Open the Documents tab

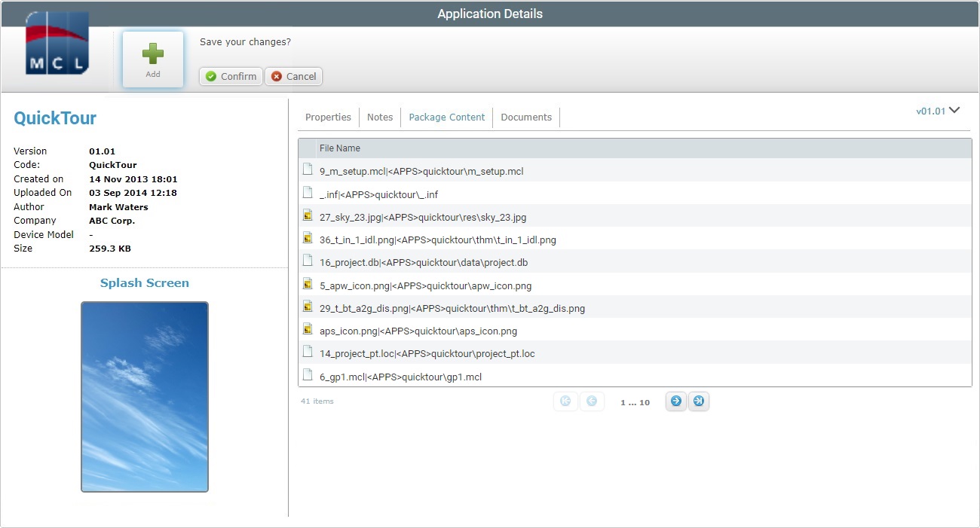pyautogui.click(x=525, y=117)
